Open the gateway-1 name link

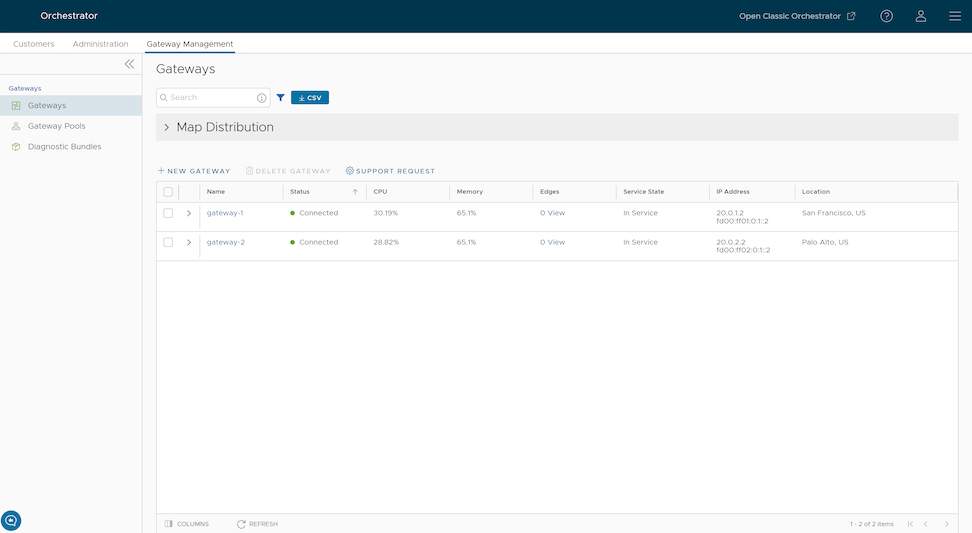point(225,213)
